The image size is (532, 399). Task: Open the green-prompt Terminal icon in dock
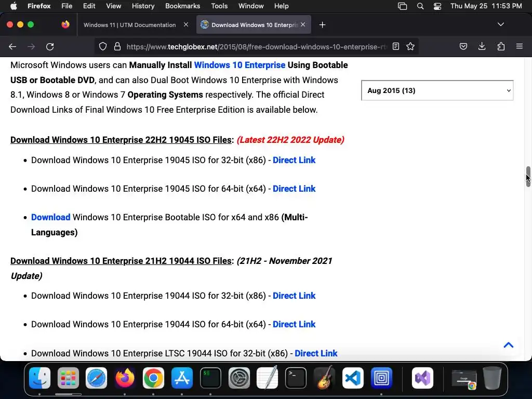[210, 378]
